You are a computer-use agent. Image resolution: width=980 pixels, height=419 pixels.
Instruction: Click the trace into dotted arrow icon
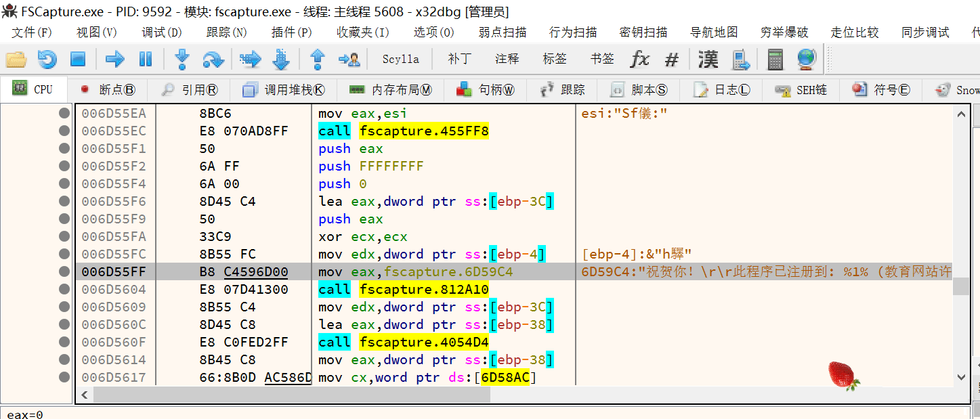point(250,60)
